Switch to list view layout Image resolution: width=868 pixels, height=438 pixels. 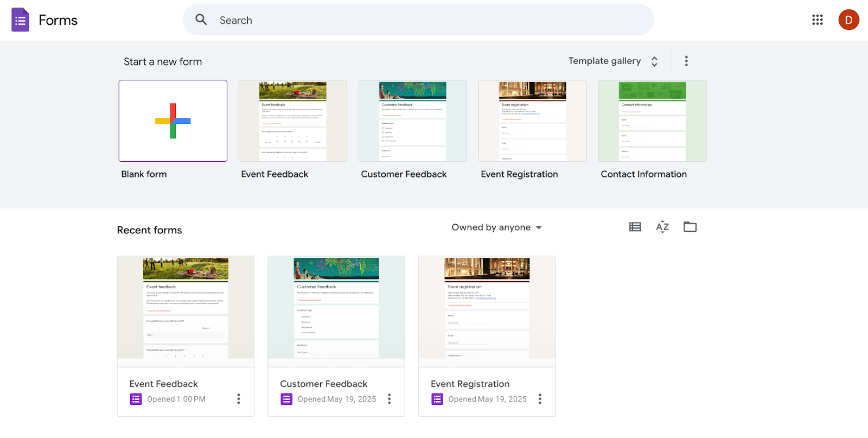click(x=635, y=227)
